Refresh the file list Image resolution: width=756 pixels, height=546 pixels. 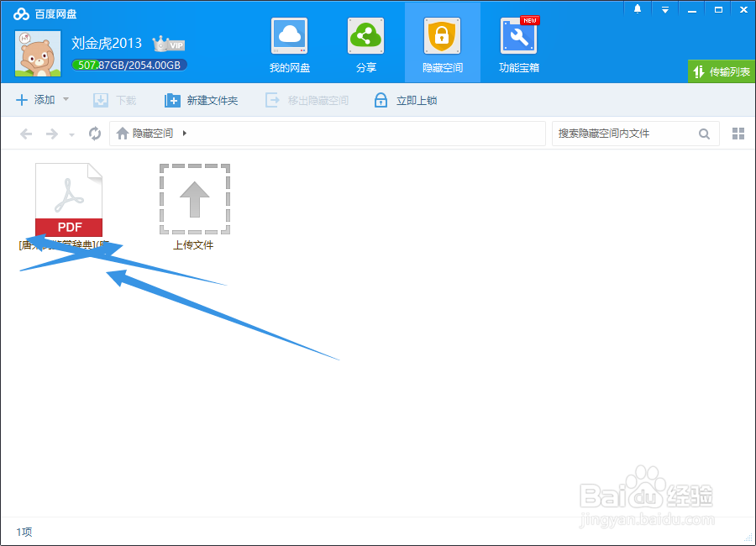click(x=94, y=133)
